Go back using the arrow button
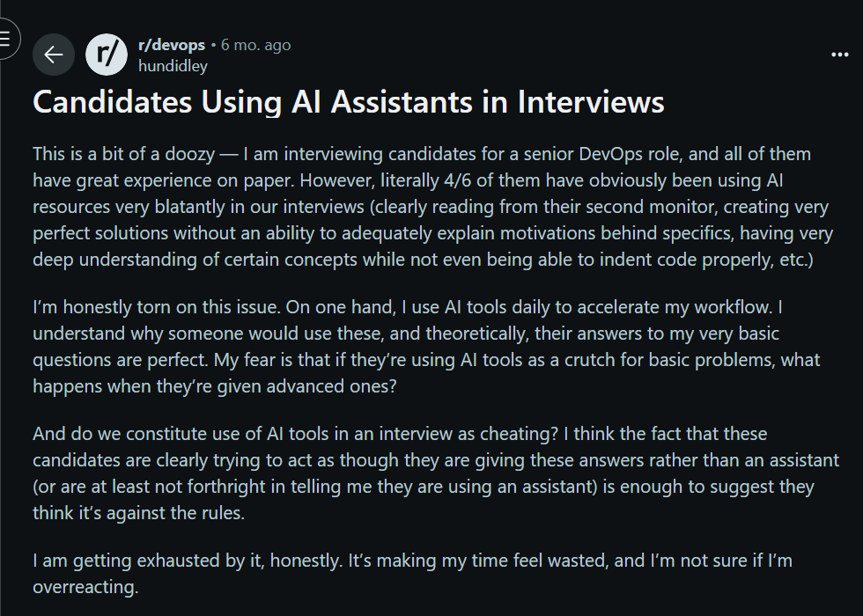The image size is (863, 616). [x=54, y=55]
